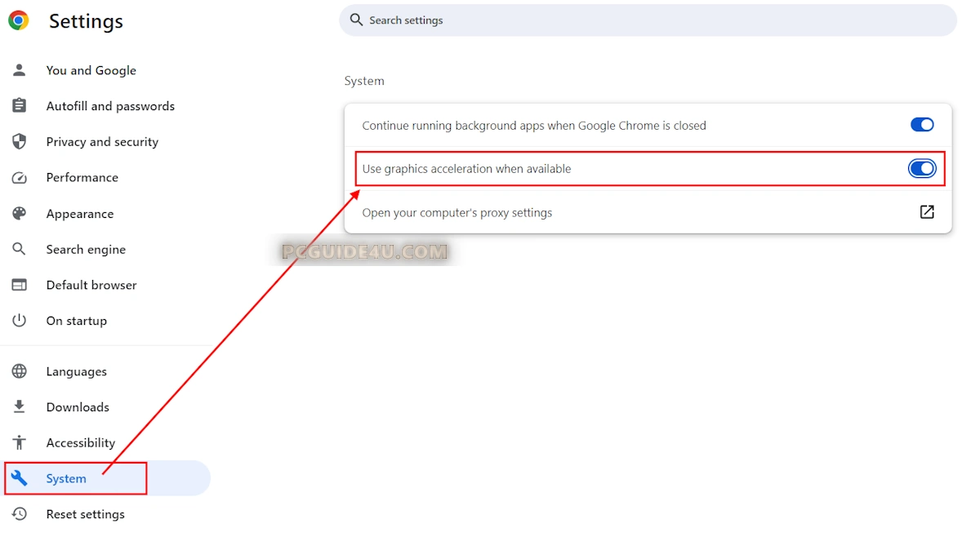980x537 pixels.
Task: Select System in the settings sidebar
Action: (x=66, y=479)
